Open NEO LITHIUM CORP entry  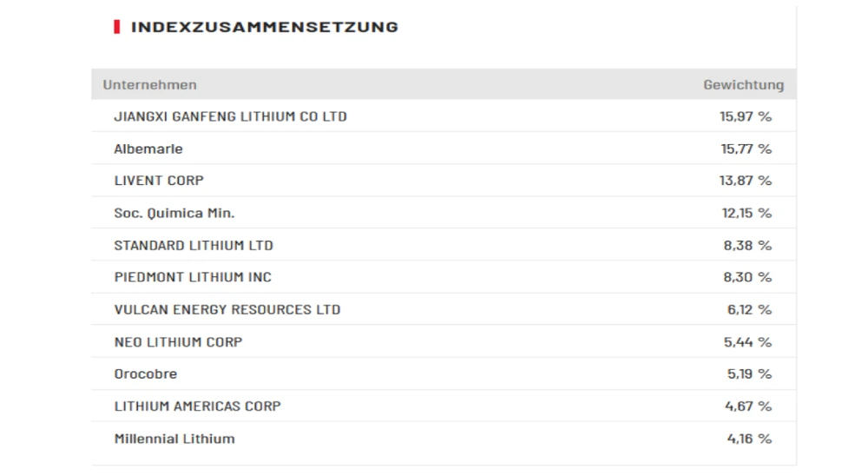click(178, 342)
